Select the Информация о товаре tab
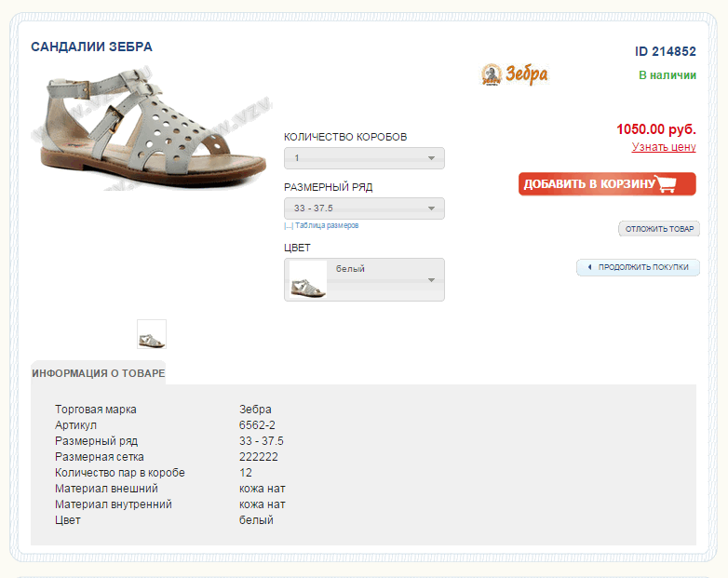The height and width of the screenshot is (578, 728). pyautogui.click(x=98, y=373)
